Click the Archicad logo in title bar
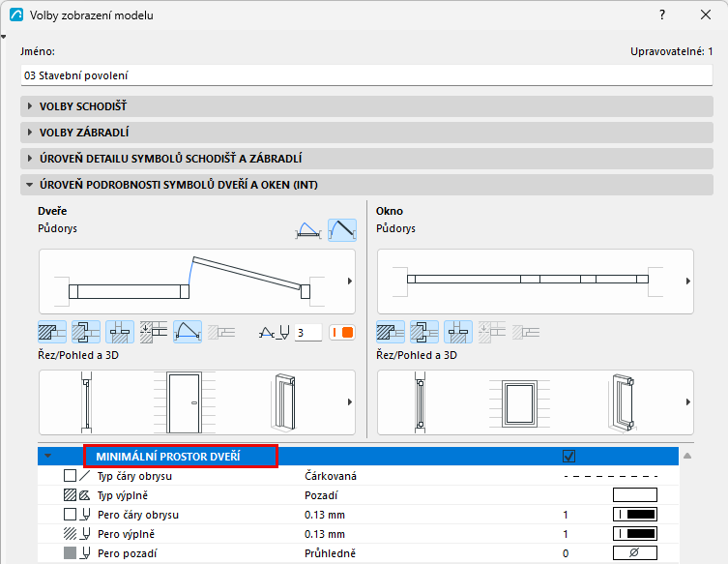Screen dimensions: 728x564 tap(16, 15)
